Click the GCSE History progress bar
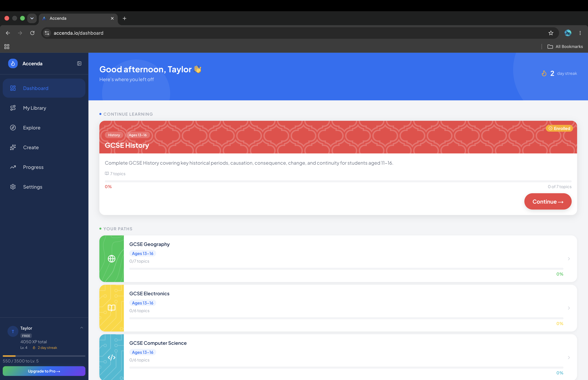The width and height of the screenshot is (588, 380). (x=338, y=181)
